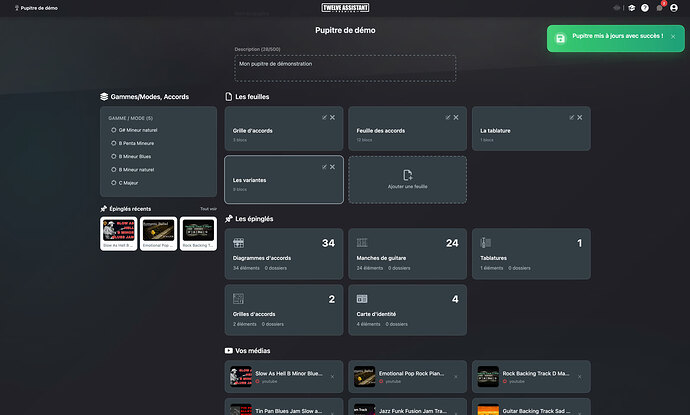Click the description text field

[x=345, y=68]
